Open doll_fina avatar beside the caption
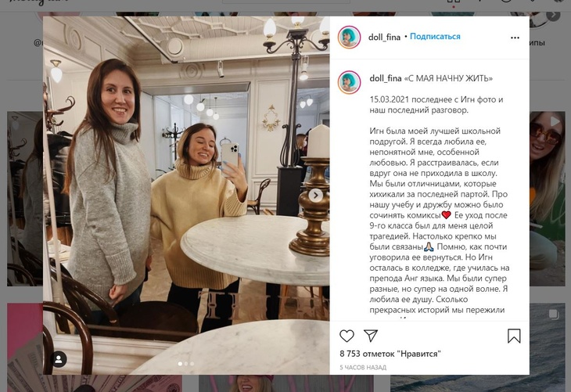 tap(349, 82)
